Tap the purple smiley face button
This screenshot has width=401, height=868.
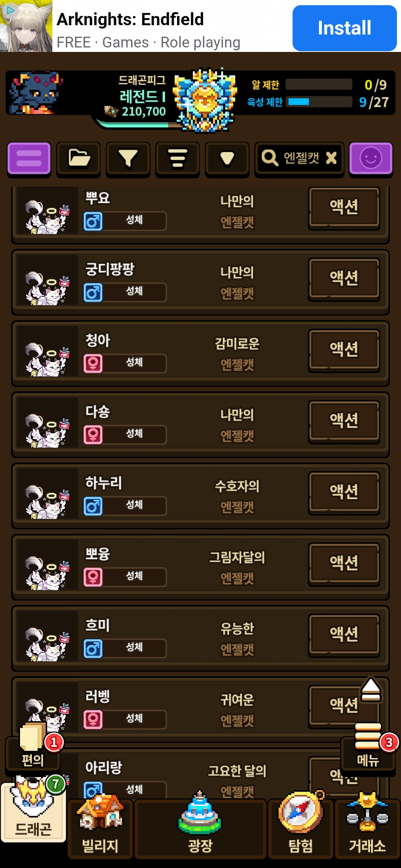[371, 158]
